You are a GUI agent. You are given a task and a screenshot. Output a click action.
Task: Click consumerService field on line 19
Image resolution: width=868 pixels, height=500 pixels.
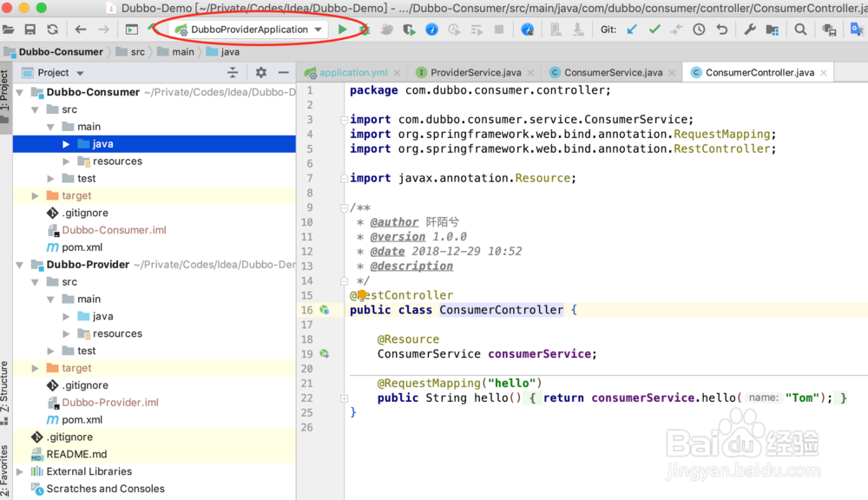539,354
